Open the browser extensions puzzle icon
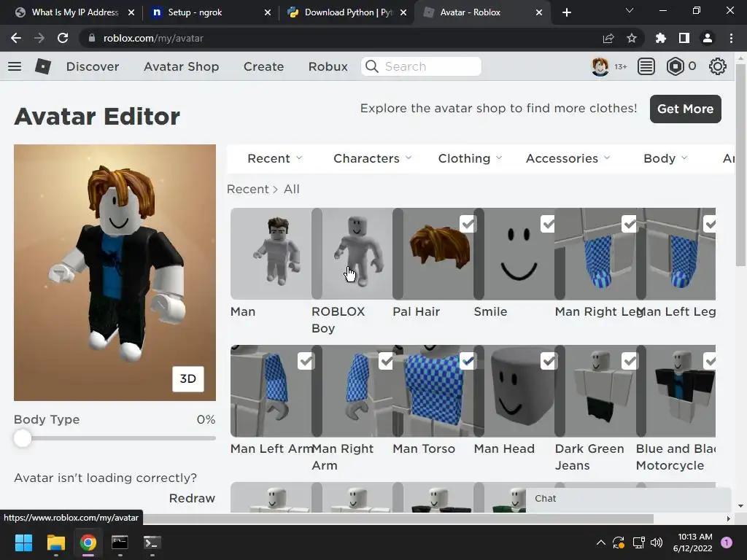 pyautogui.click(x=661, y=38)
